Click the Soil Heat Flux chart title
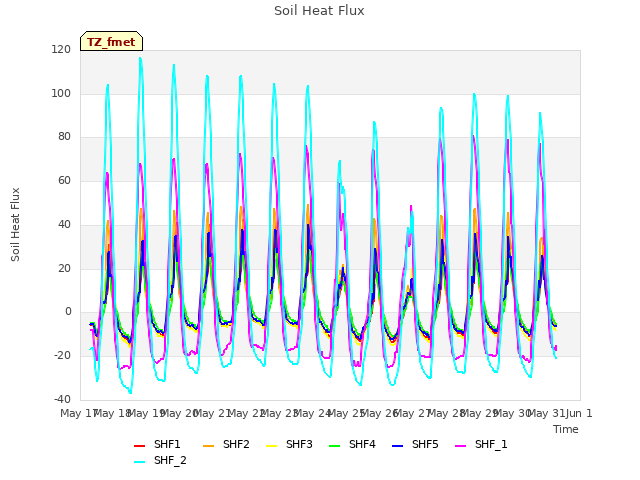Screen dimensions: 640x480 319,11
